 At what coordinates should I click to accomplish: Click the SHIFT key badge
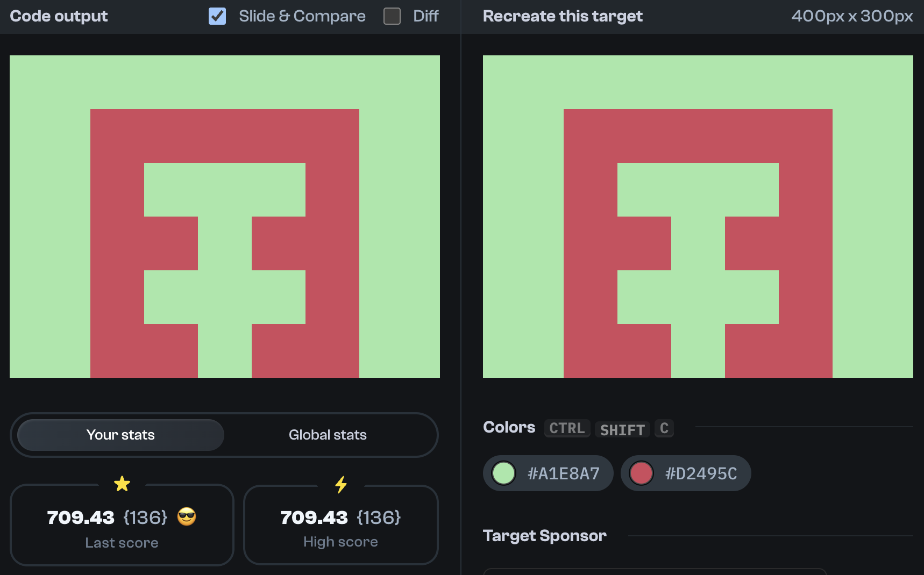(x=622, y=429)
